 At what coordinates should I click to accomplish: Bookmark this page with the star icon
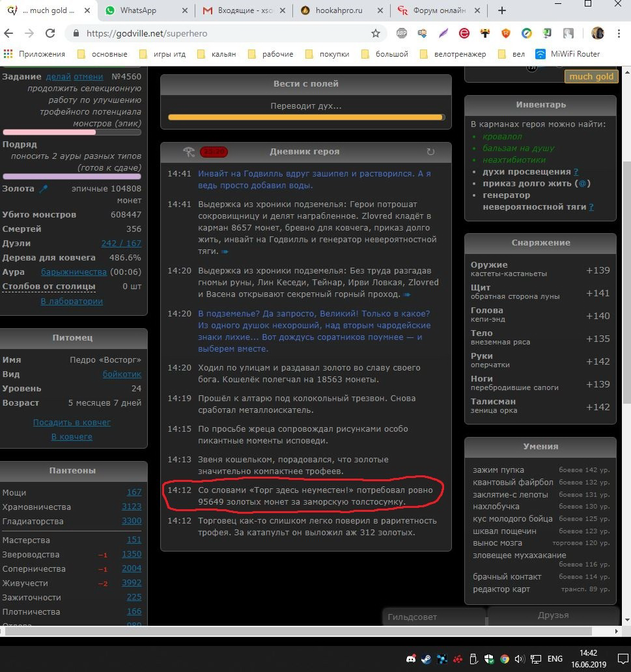point(376,33)
